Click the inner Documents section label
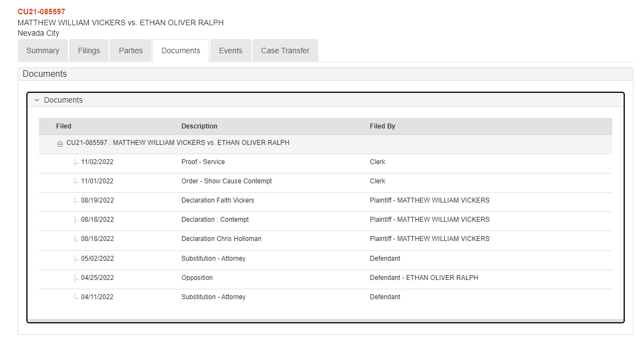The image size is (644, 342). 63,100
